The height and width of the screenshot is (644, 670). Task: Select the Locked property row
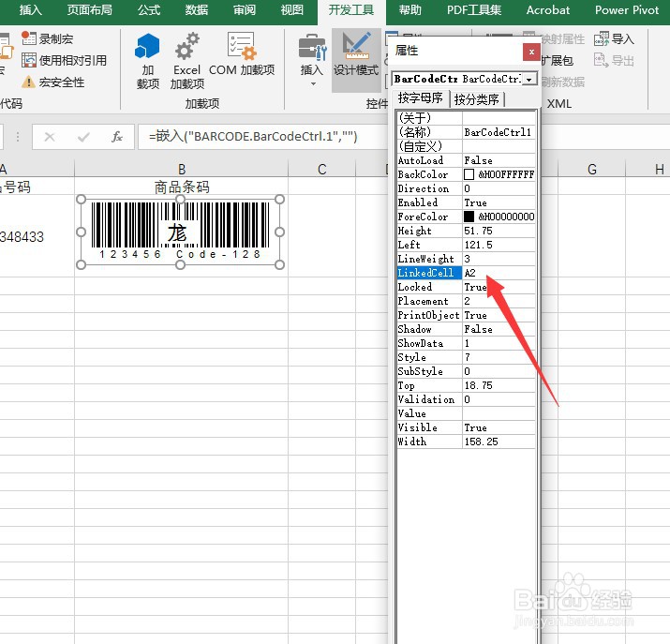[x=466, y=287]
